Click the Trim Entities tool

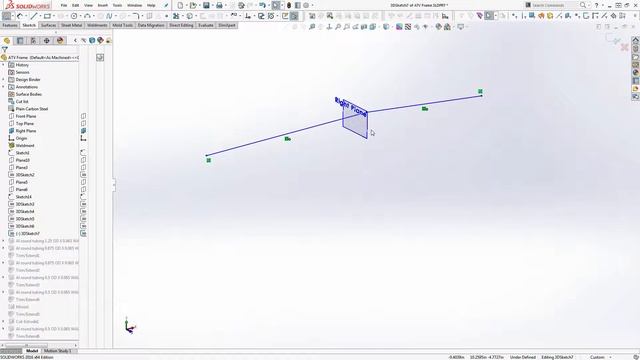coord(176,16)
